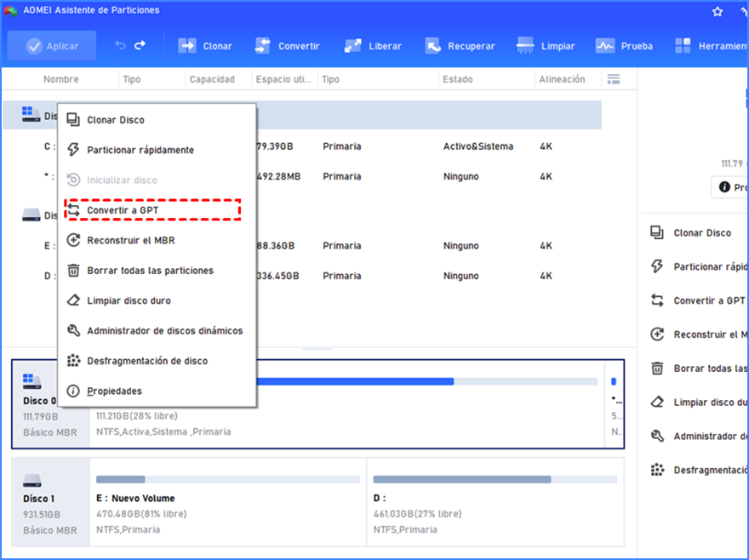The image size is (749, 560).
Task: Open the Clonar toolbar tool
Action: click(x=205, y=46)
